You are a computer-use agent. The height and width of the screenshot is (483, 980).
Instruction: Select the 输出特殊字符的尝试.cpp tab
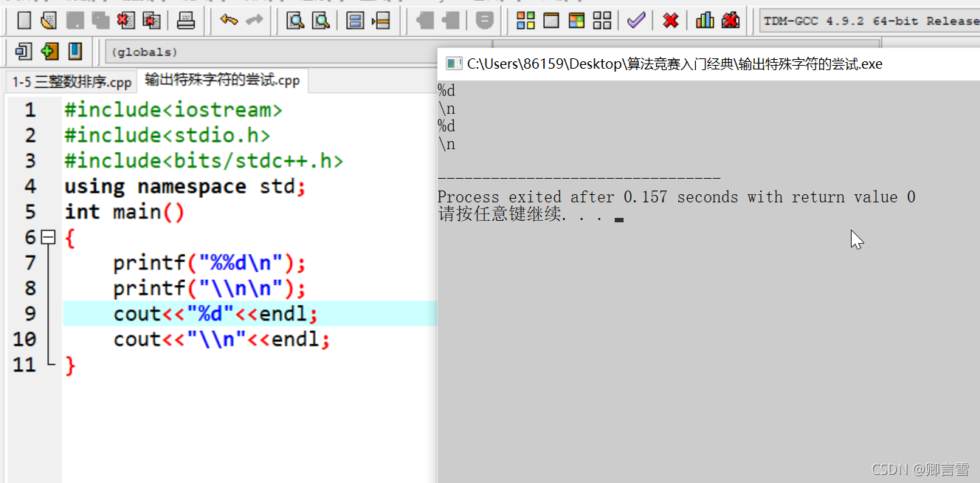(x=222, y=80)
